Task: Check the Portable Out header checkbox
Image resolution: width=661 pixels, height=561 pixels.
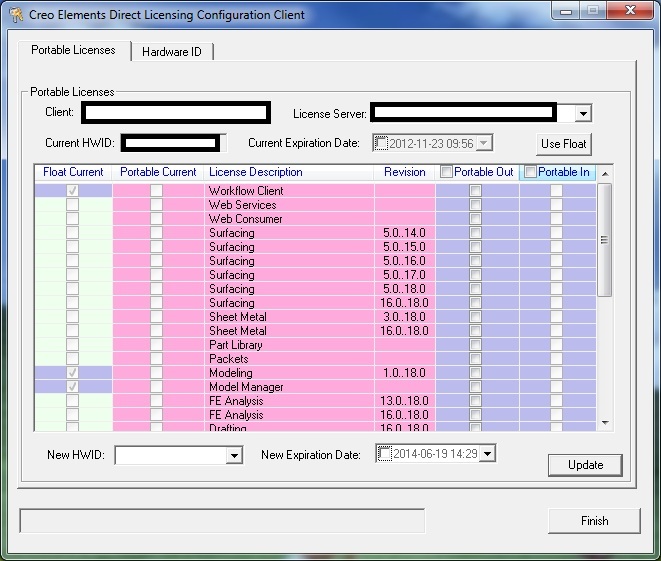Action: 446,172
